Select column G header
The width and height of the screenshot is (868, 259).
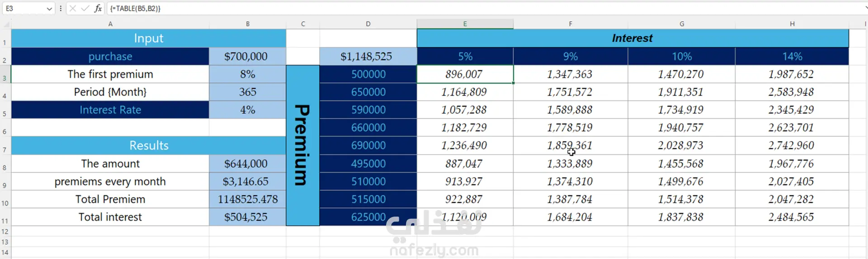(x=681, y=24)
